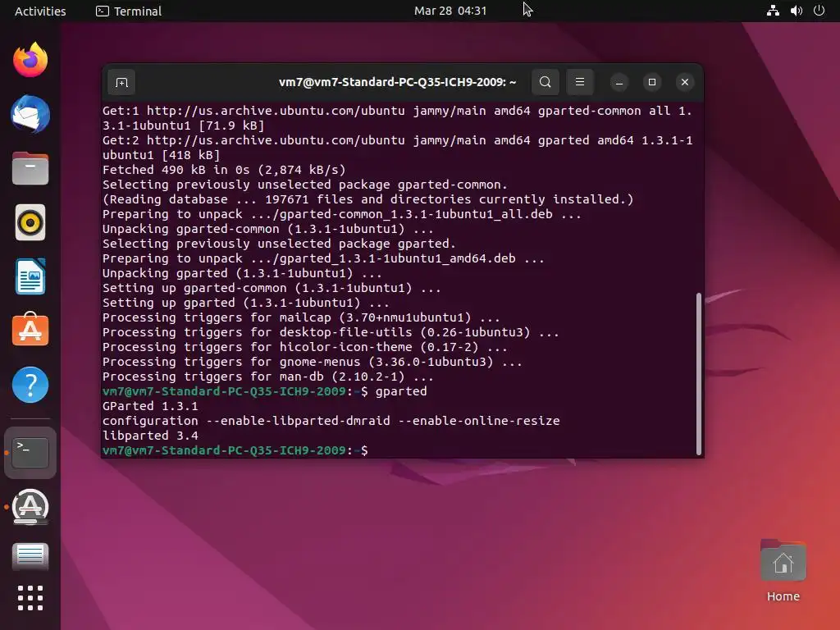Maximize the terminal window

tap(652, 82)
